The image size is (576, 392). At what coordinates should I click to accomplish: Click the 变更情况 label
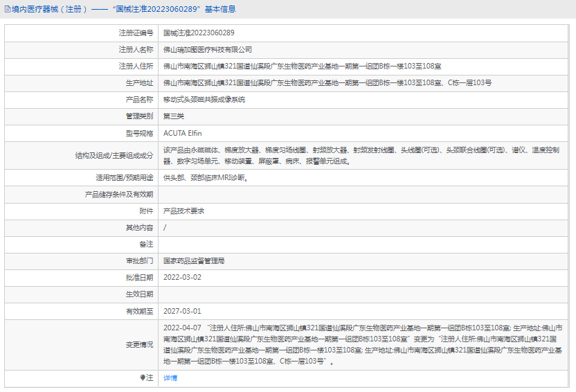(139, 345)
